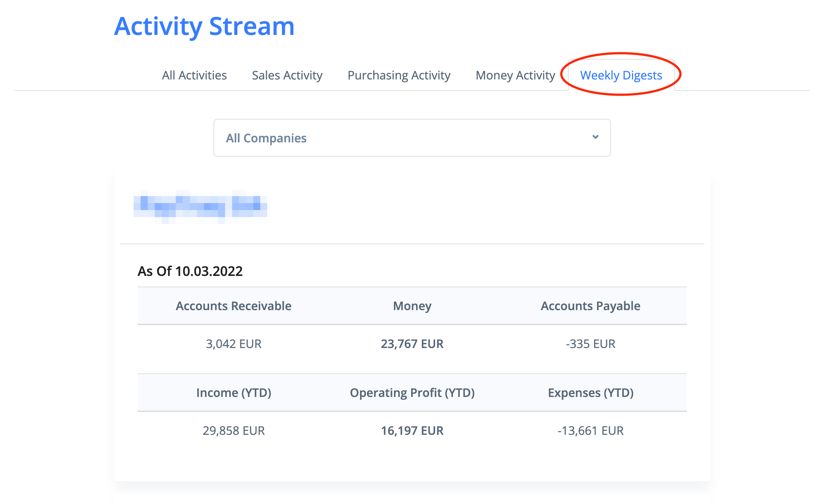Screen dimensions: 837x504
Task: Click the Activity Stream heading
Action: (x=204, y=26)
